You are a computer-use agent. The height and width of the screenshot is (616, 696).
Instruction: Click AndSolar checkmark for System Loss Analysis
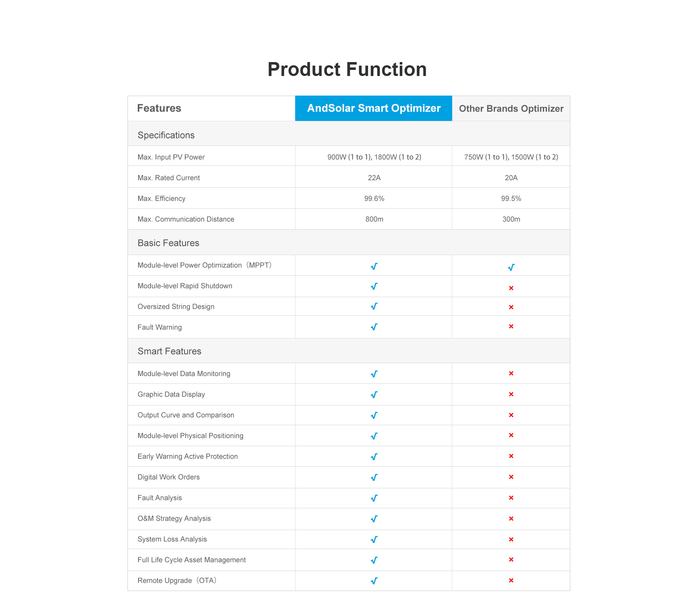pos(374,540)
